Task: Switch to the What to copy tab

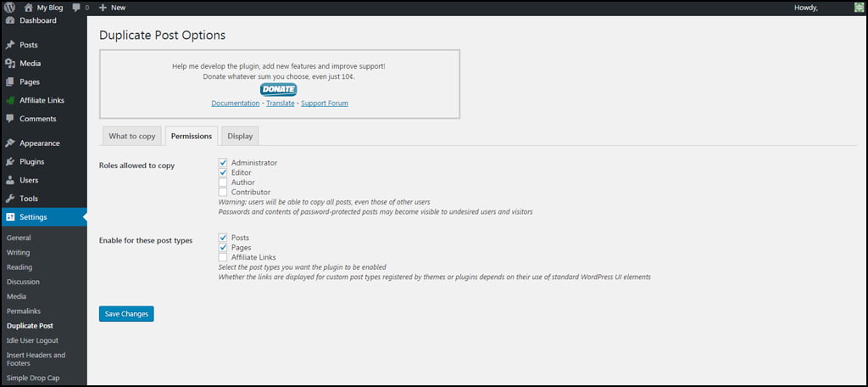Action: click(131, 137)
